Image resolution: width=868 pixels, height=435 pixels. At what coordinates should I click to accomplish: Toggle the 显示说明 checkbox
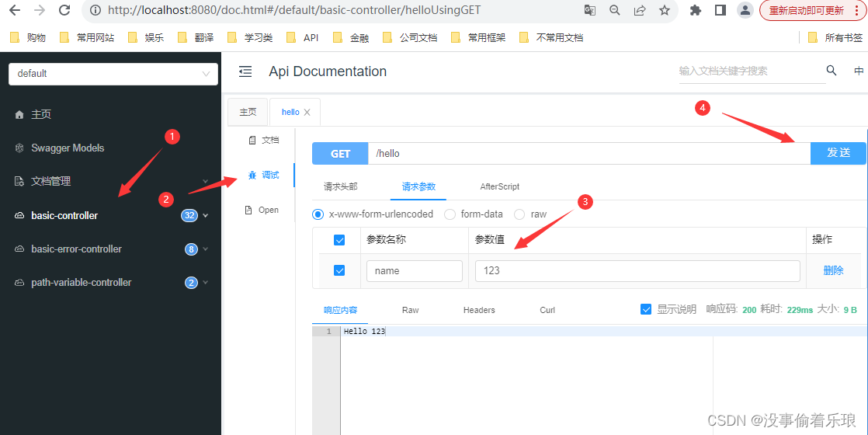(645, 309)
